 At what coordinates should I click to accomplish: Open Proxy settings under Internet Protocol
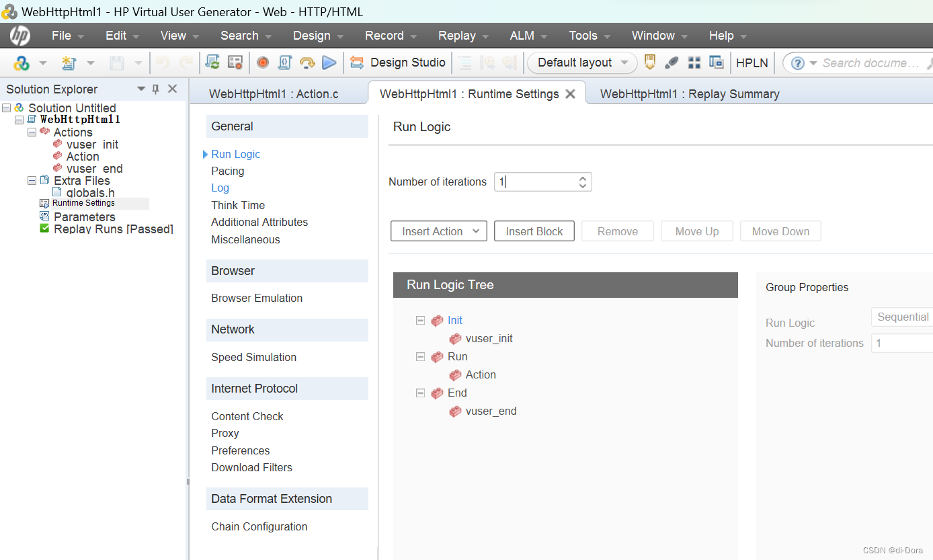[x=225, y=433]
